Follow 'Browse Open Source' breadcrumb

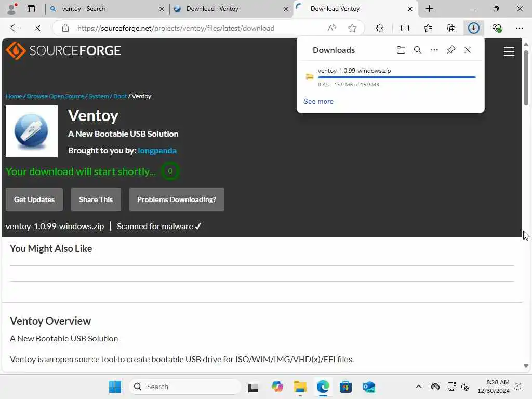coord(56,96)
